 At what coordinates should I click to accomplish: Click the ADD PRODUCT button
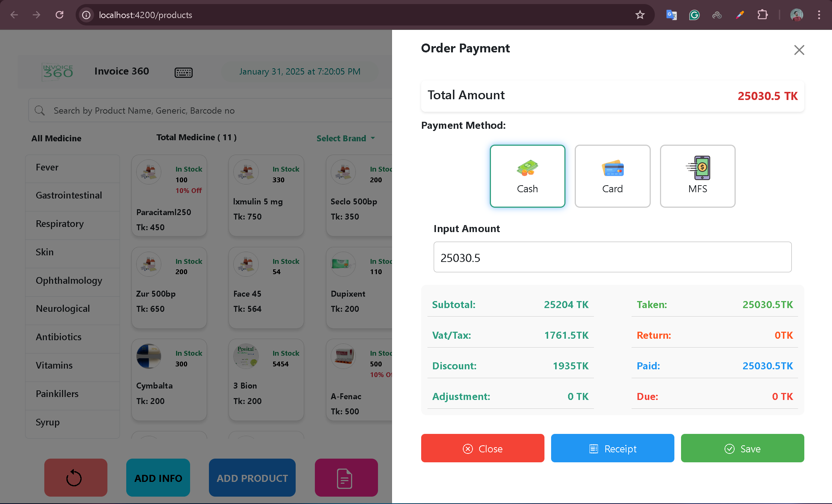click(x=252, y=478)
